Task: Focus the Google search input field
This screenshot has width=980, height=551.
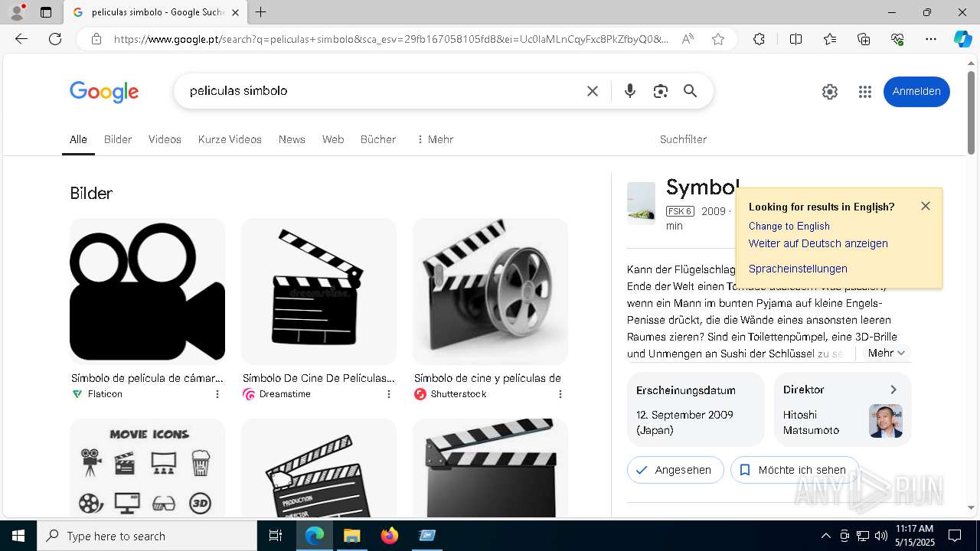Action: (381, 91)
